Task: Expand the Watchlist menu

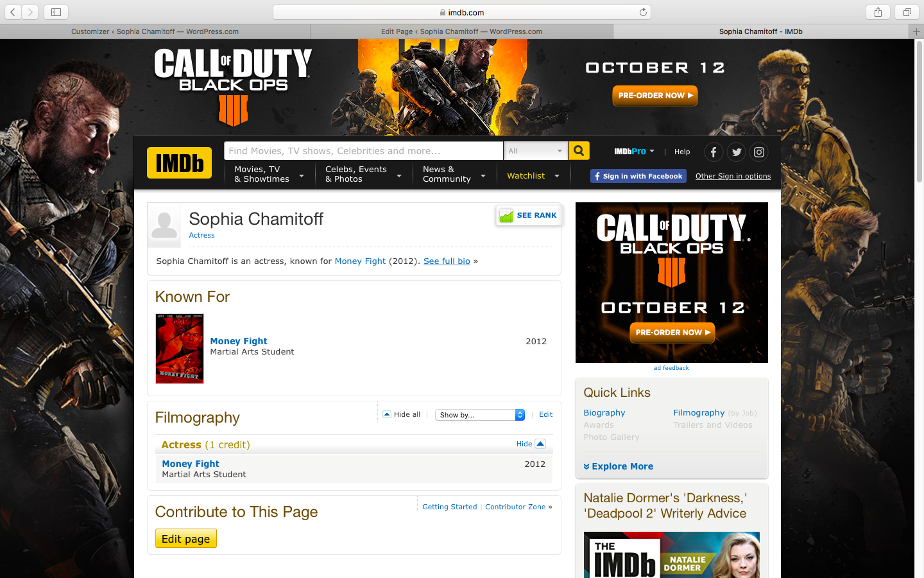Action: tap(533, 175)
